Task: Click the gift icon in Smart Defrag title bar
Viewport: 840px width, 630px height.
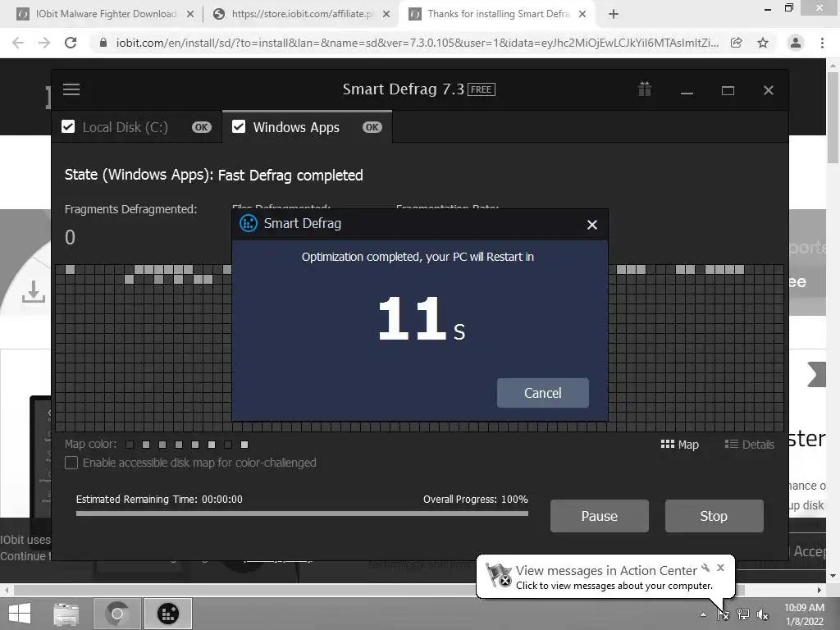Action: point(645,89)
